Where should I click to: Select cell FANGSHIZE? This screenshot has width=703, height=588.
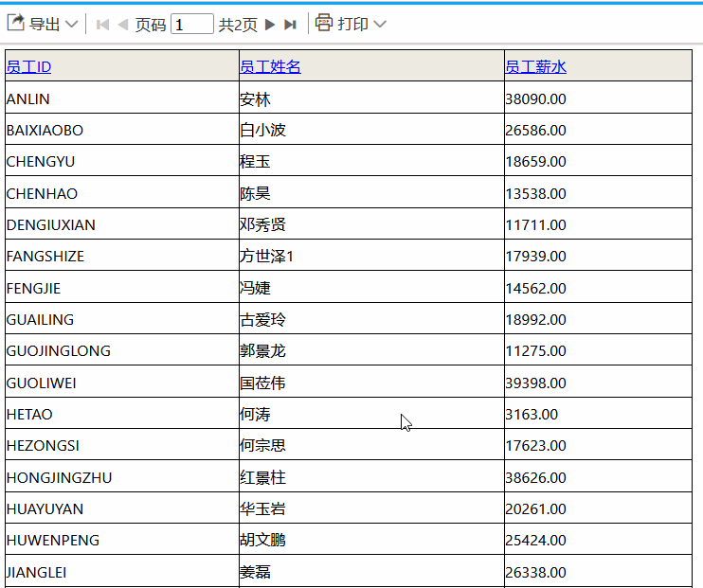(x=122, y=255)
